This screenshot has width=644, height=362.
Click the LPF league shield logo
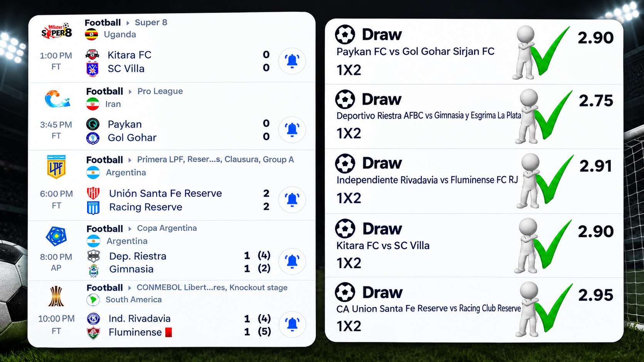tap(56, 167)
